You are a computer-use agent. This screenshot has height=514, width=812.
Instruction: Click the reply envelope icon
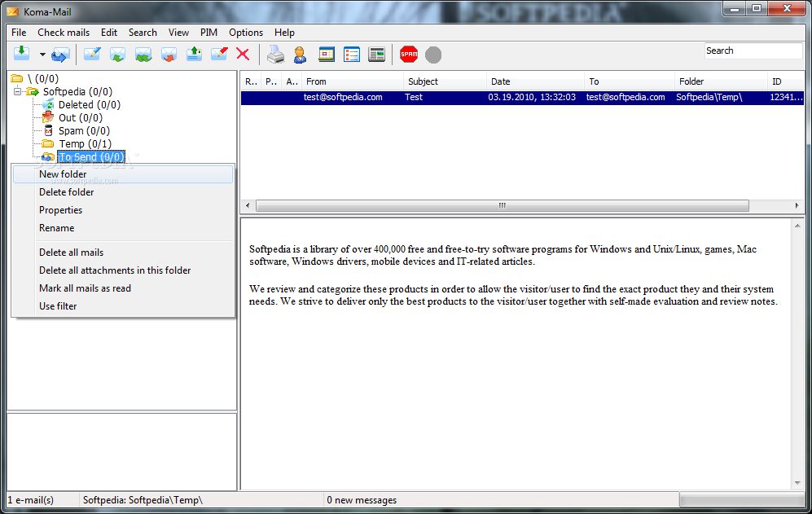point(117,54)
